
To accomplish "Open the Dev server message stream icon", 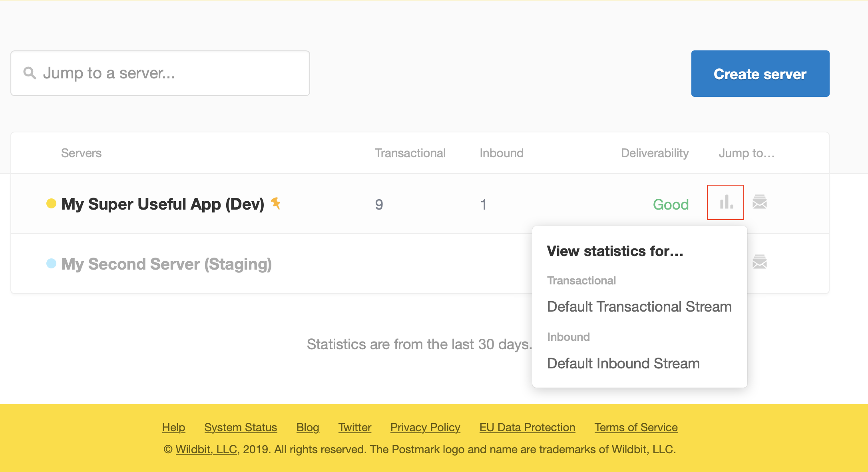I will tap(760, 202).
